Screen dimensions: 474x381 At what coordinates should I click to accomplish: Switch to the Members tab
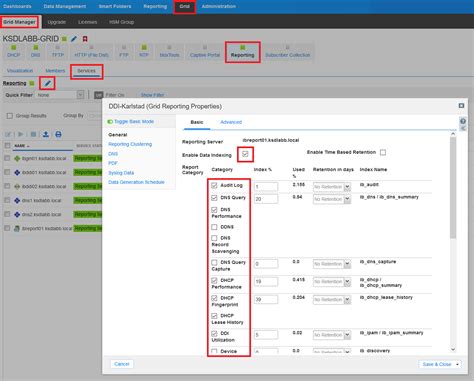(55, 71)
